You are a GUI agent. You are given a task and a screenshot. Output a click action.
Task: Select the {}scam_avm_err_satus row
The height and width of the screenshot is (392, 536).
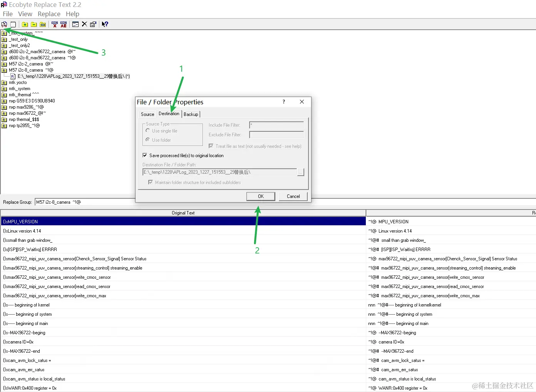pyautogui.click(x=183, y=370)
